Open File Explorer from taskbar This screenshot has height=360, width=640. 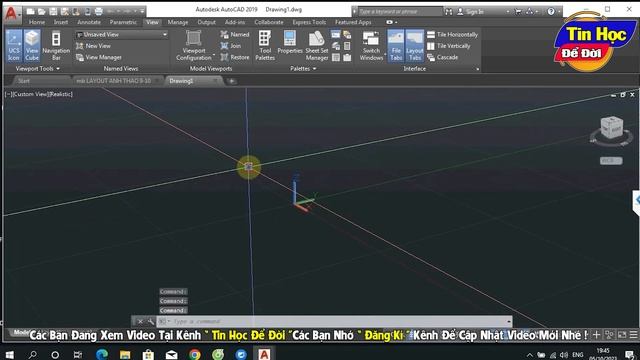pyautogui.click(x=125, y=354)
